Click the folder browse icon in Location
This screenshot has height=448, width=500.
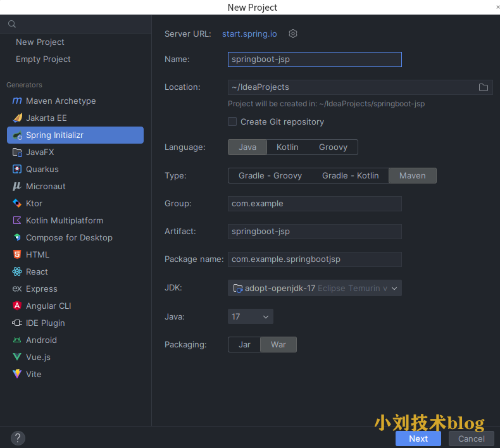coord(484,87)
